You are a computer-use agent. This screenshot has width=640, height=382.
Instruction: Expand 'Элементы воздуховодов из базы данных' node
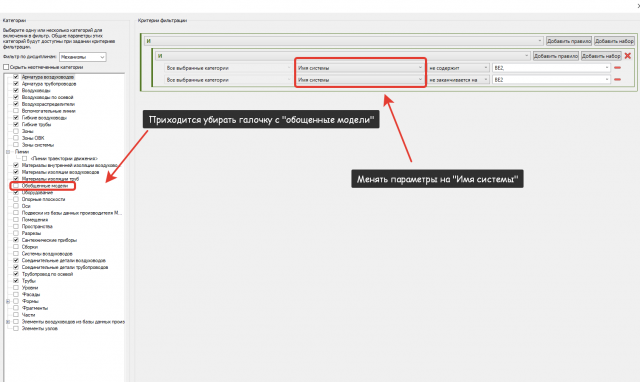click(8, 322)
